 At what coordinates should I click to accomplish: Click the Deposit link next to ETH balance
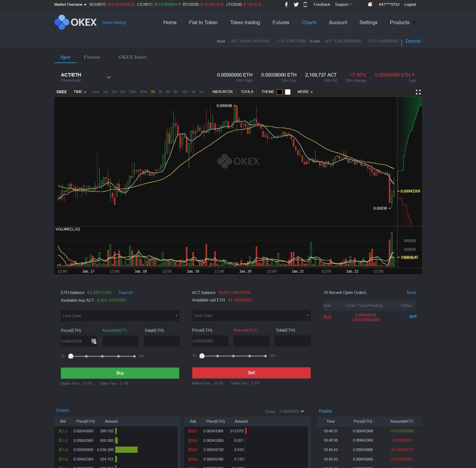(125, 292)
